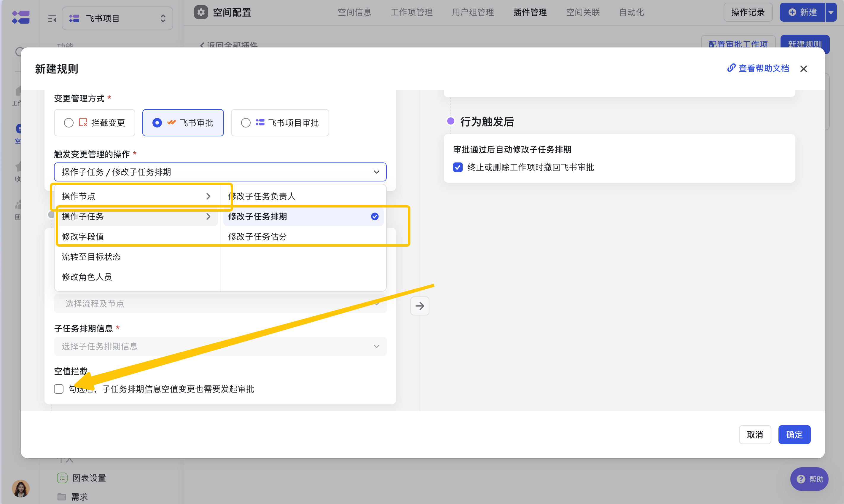Choose the 修改子任务排期 option
The height and width of the screenshot is (504, 844).
click(x=303, y=216)
